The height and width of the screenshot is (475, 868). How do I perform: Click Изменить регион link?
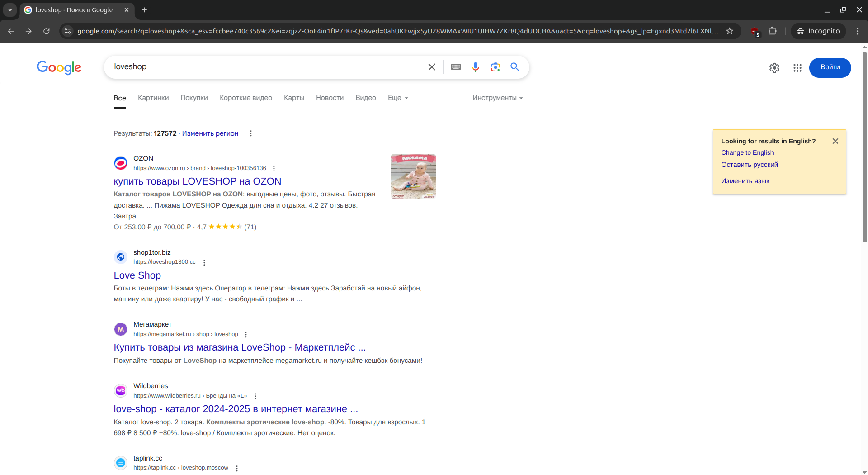210,133
